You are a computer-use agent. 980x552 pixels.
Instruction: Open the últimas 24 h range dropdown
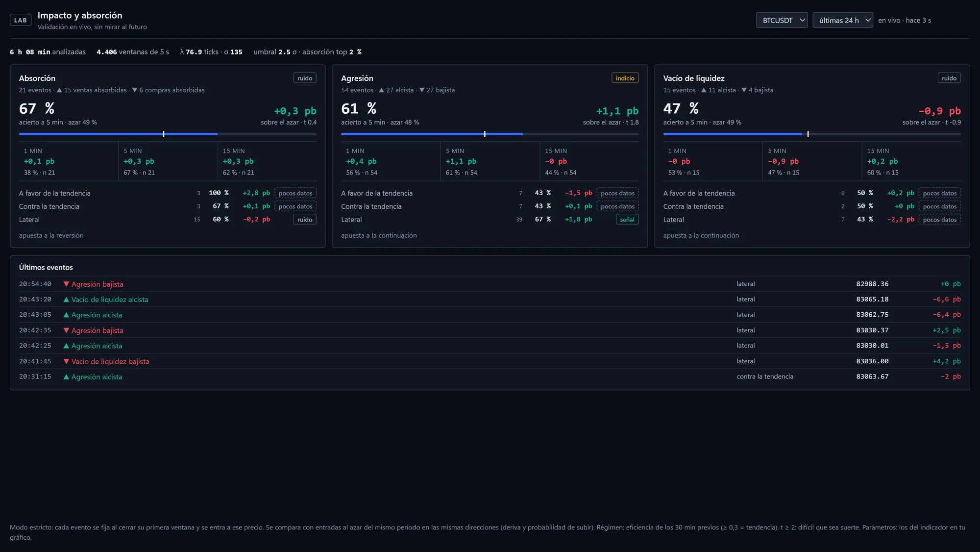[843, 20]
